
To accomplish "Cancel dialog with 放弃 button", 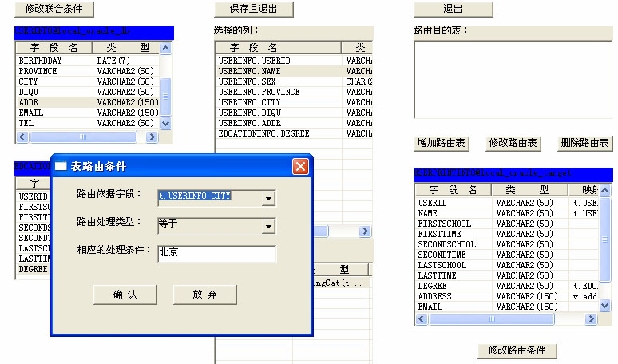I will [204, 295].
